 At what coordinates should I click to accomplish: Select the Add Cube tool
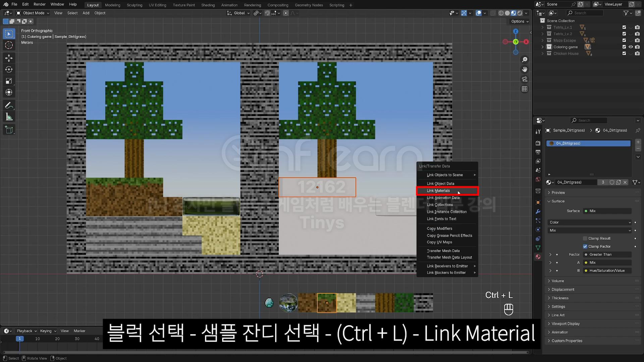click(x=9, y=130)
